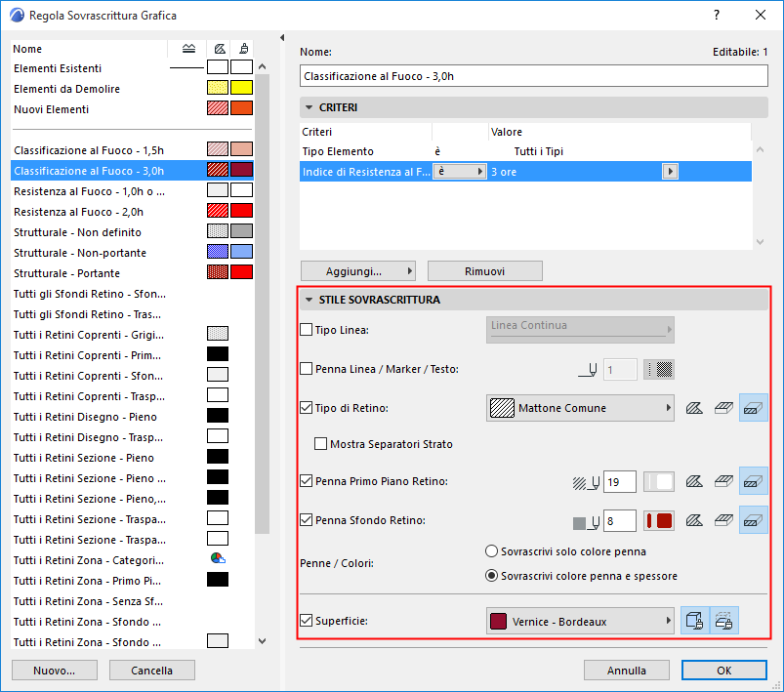Click drafting fill icon in Penna Sfondo Retino row
Viewport: 784px width, 692px height.
(694, 520)
